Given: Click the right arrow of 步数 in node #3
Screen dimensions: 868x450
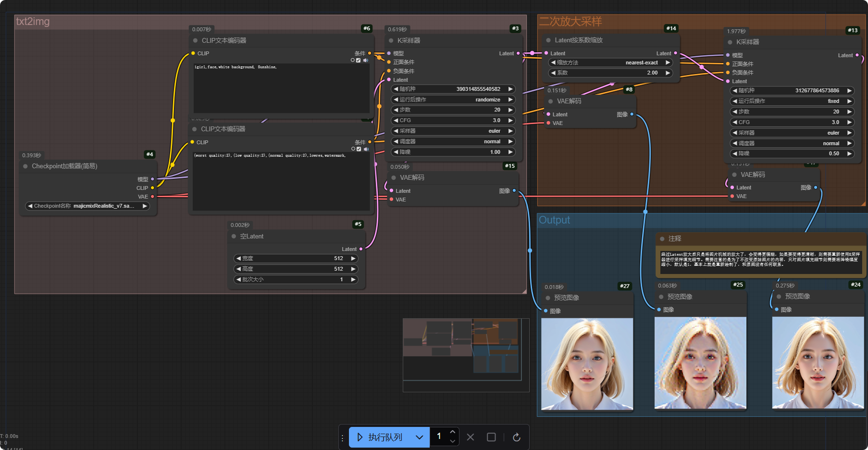Looking at the screenshot, I should click(x=510, y=110).
